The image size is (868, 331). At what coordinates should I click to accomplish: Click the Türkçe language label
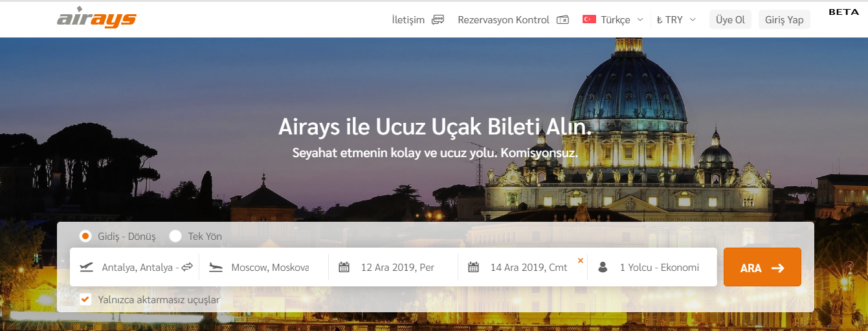click(615, 19)
